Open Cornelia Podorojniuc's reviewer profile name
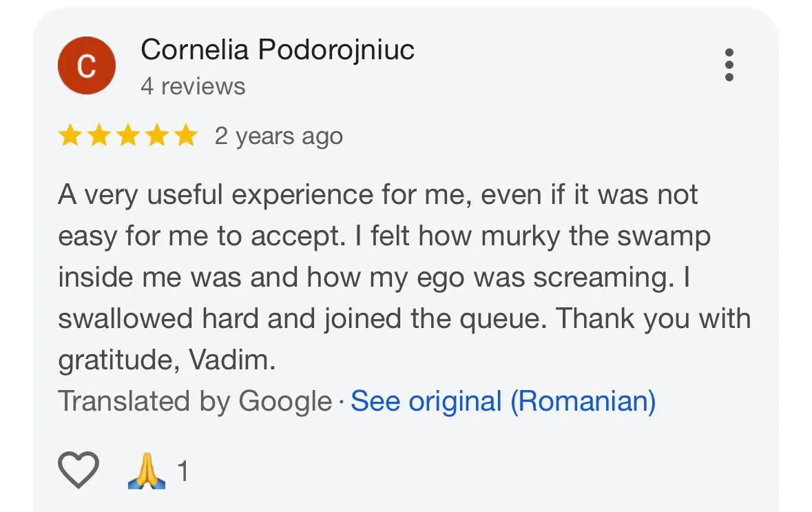 click(x=277, y=49)
